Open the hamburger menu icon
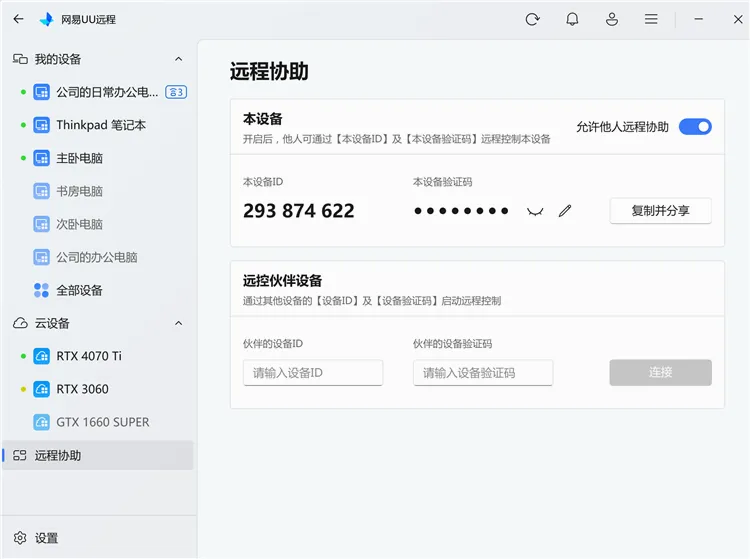Screen dimensions: 750x559 point(651,19)
